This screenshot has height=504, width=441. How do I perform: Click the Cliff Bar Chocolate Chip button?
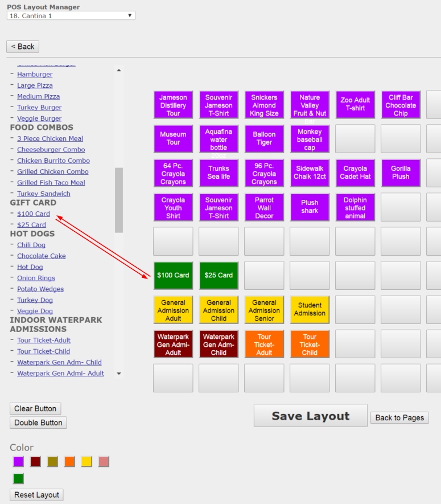(401, 105)
